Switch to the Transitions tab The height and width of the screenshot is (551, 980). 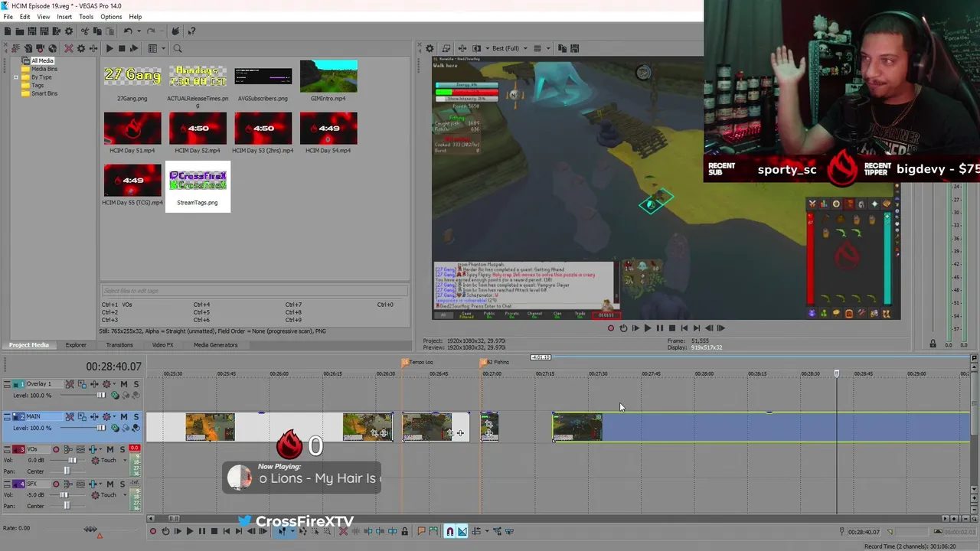pos(119,345)
